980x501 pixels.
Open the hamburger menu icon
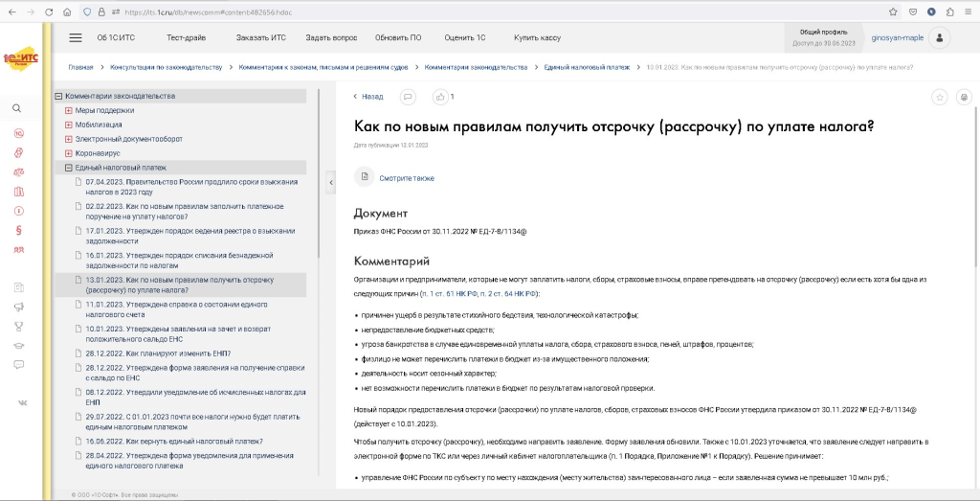pos(76,37)
